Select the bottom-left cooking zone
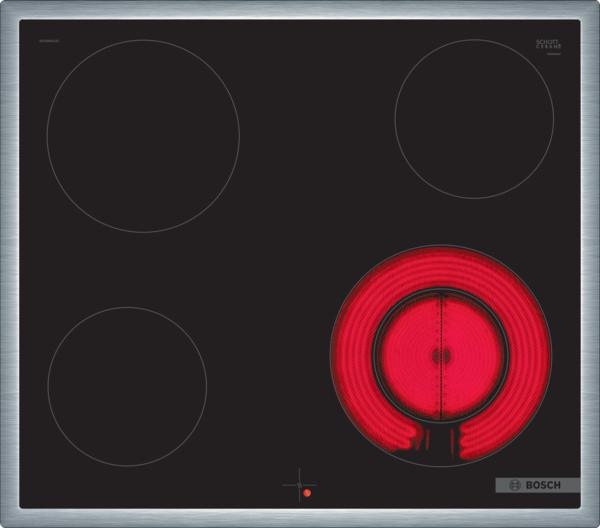 (x=127, y=386)
